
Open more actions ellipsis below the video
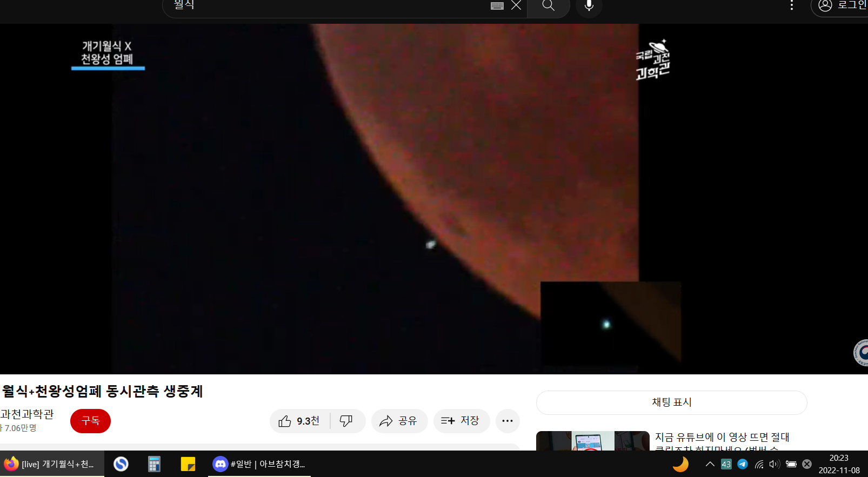point(507,421)
